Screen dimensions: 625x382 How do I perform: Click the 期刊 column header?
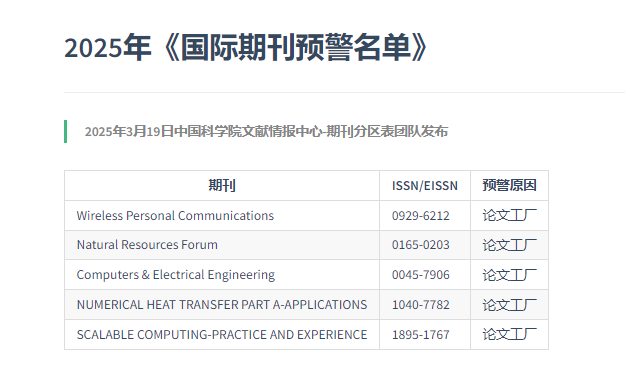point(222,185)
